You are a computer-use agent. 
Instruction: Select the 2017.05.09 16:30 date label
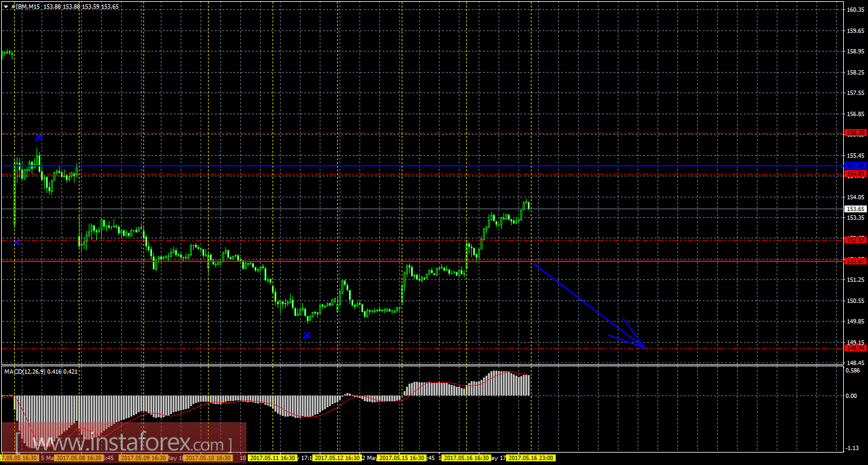[x=143, y=458]
